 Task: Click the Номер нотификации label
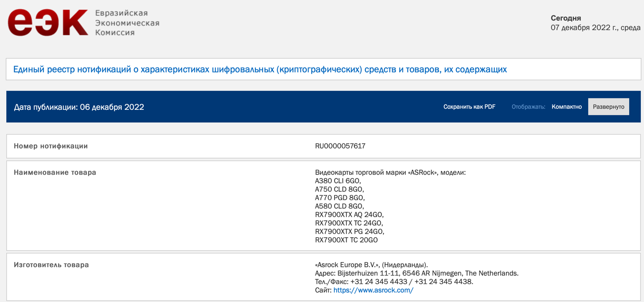tap(51, 146)
